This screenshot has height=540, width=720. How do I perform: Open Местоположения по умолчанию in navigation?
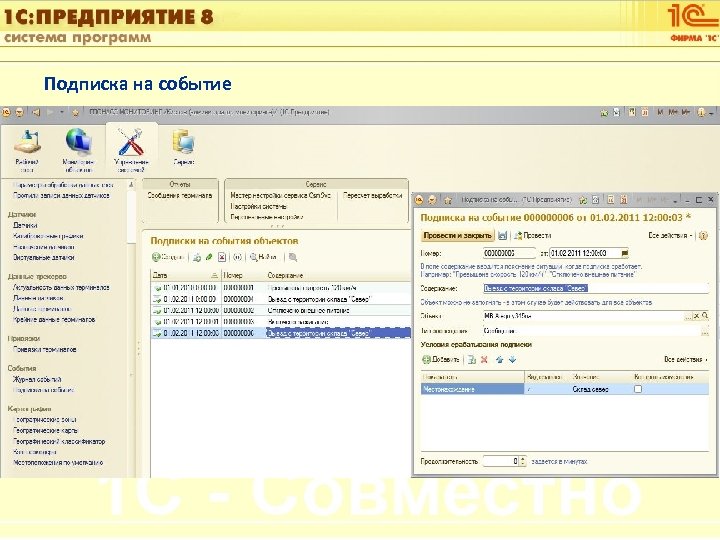coord(58,462)
